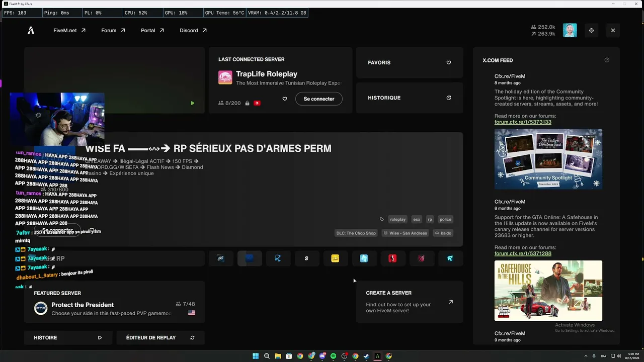
Task: Favorite the TrapLife Roleplay server
Action: coord(284,99)
